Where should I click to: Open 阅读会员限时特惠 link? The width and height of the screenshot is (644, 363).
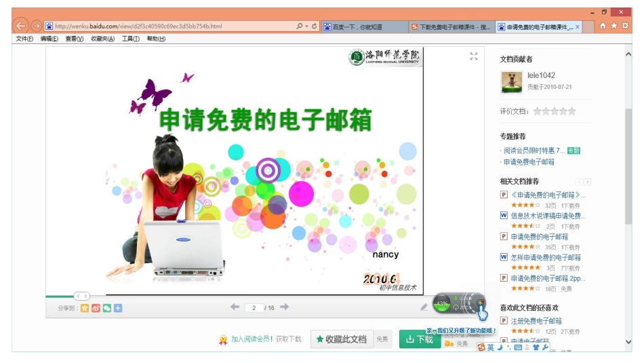[x=534, y=151]
